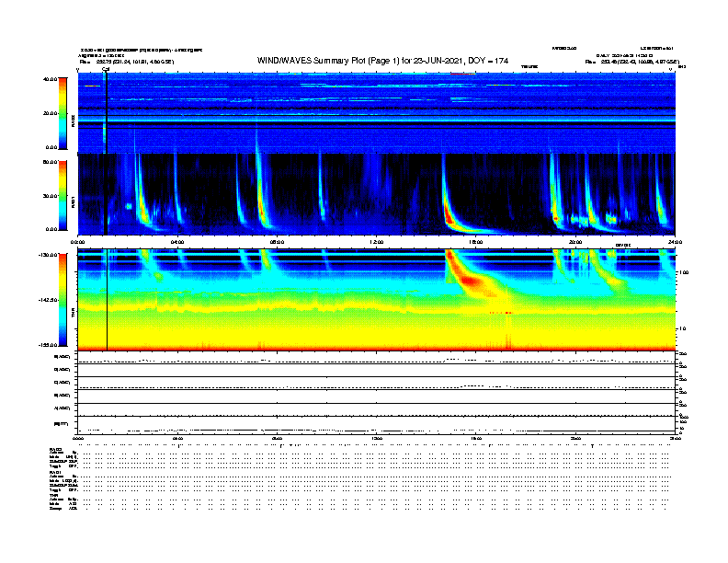
Task: Click the 16:00 label under RAD1 panel
Action: [476, 242]
